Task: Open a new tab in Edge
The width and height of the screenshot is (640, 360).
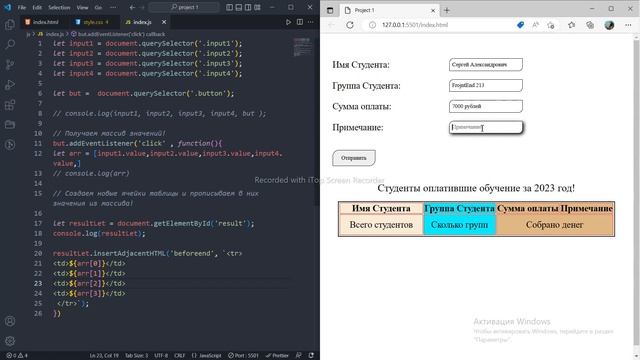Action: [447, 11]
